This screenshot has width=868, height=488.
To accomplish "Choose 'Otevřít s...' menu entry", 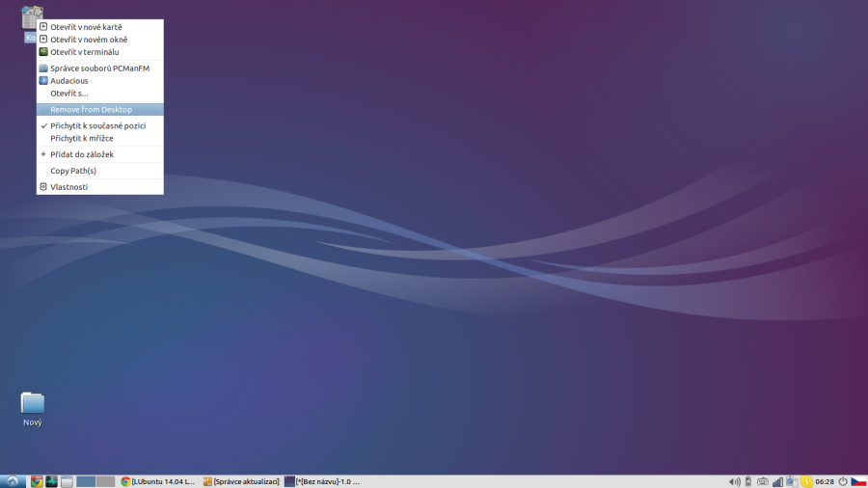I will [x=99, y=94].
